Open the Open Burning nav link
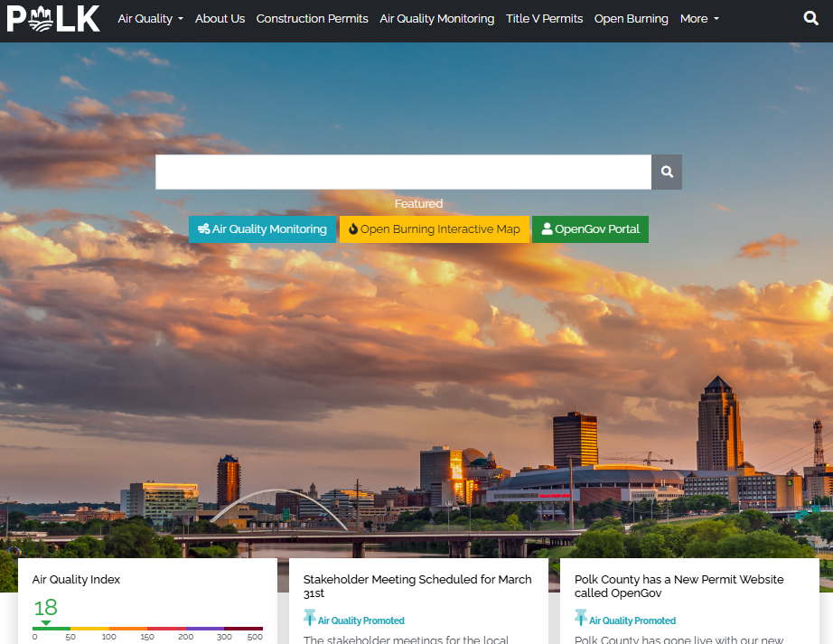The height and width of the screenshot is (644, 833). [631, 18]
